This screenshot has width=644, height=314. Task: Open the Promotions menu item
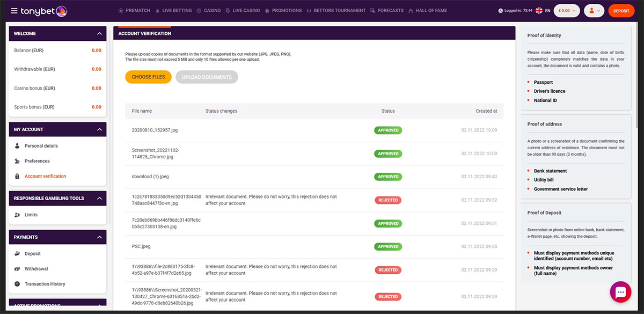click(283, 11)
